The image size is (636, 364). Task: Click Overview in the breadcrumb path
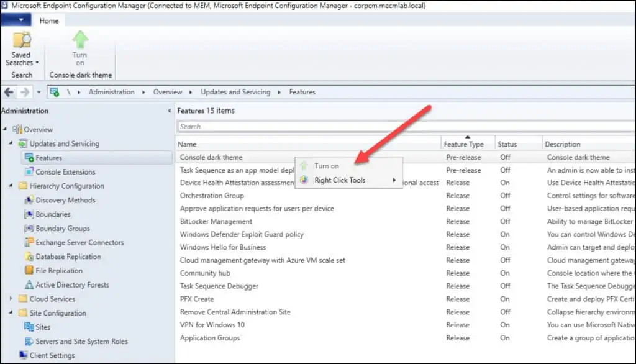point(168,92)
